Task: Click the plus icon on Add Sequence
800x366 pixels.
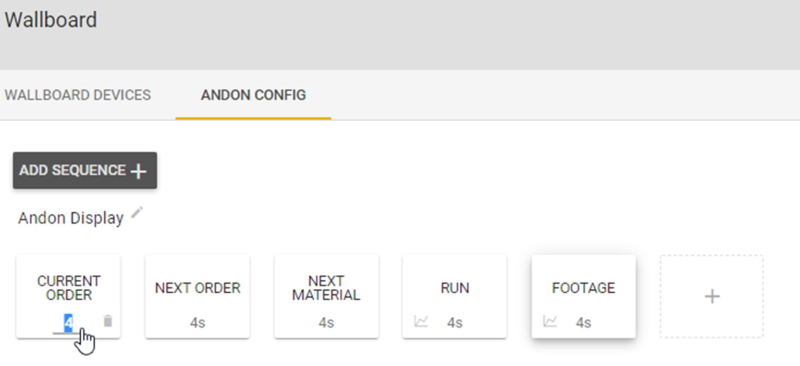Action: 138,171
